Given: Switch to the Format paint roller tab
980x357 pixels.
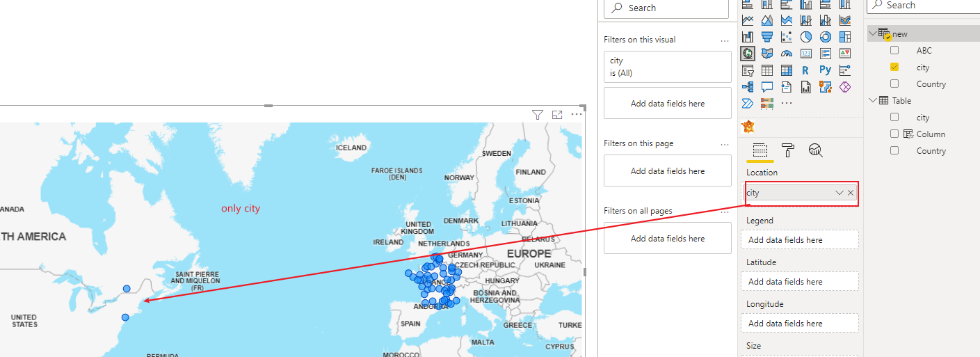Looking at the screenshot, I should tap(788, 150).
